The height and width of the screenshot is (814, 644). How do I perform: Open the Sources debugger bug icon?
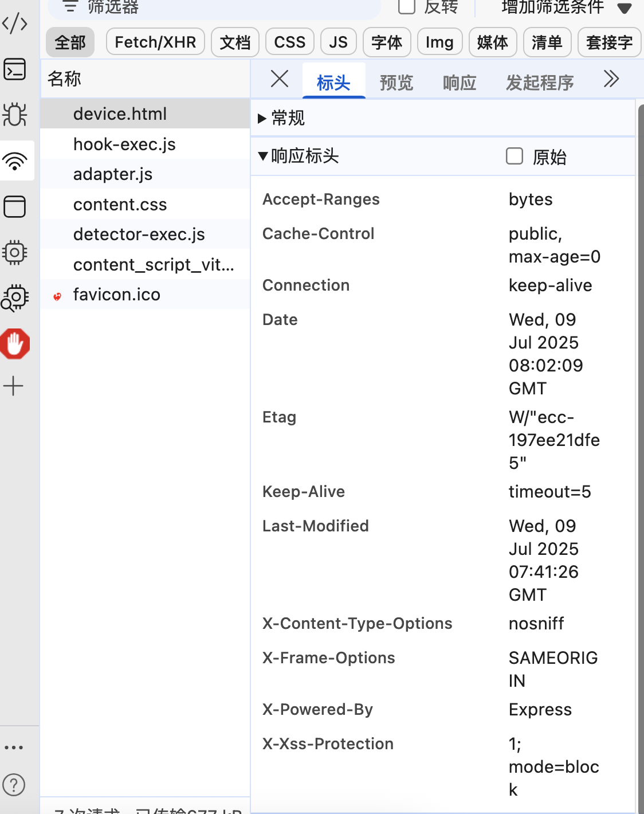15,115
